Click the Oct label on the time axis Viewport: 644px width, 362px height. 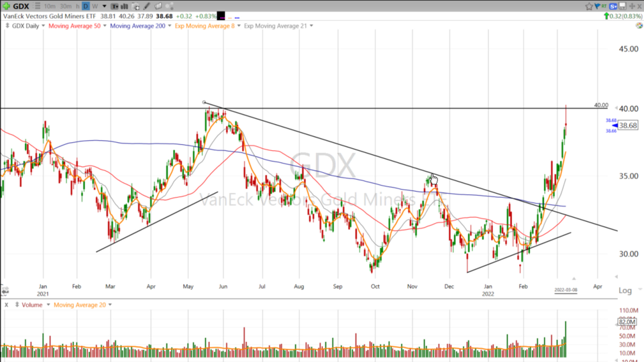[x=375, y=286]
